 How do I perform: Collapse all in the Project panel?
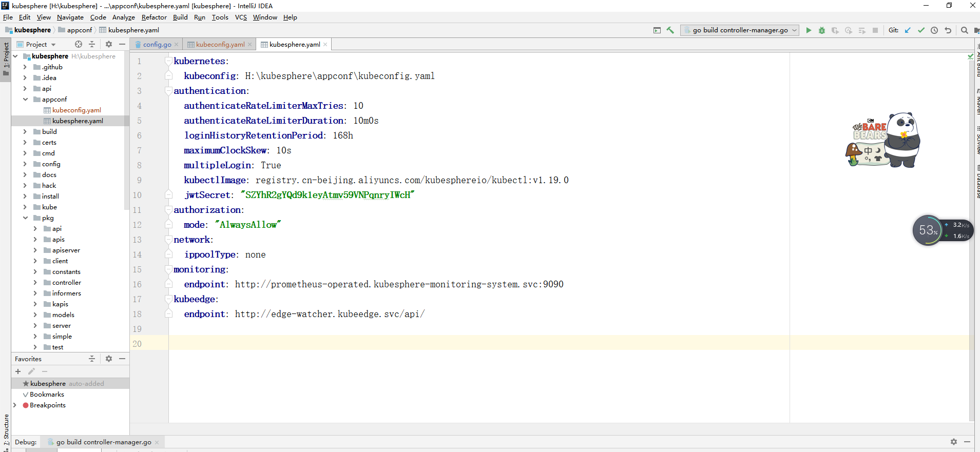point(92,44)
